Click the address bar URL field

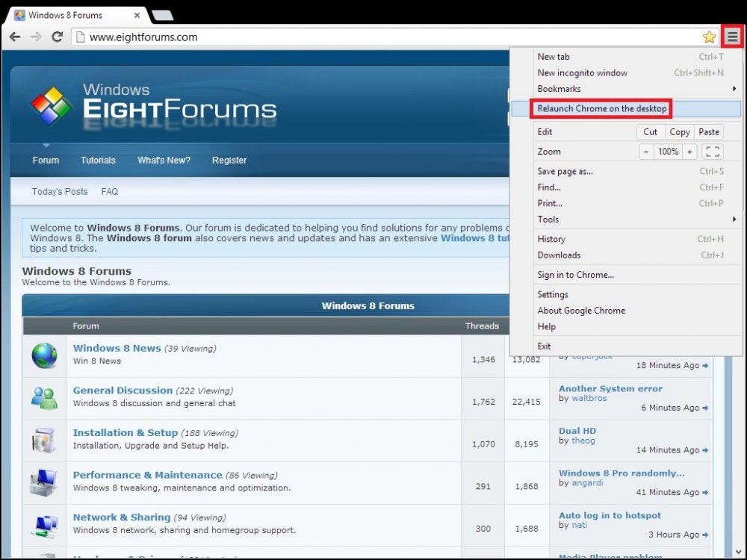pos(388,37)
